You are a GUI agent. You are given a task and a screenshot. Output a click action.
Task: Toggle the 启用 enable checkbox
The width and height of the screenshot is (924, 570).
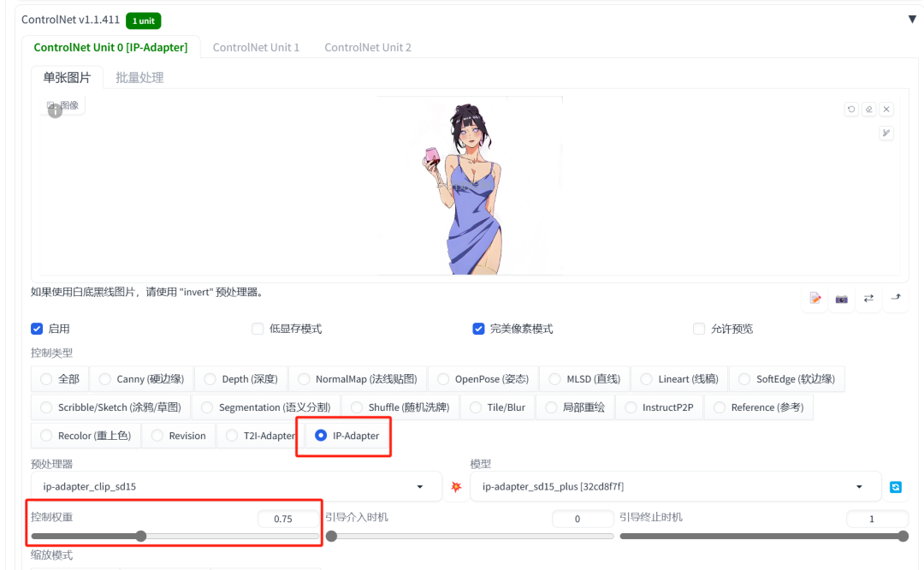pos(37,329)
